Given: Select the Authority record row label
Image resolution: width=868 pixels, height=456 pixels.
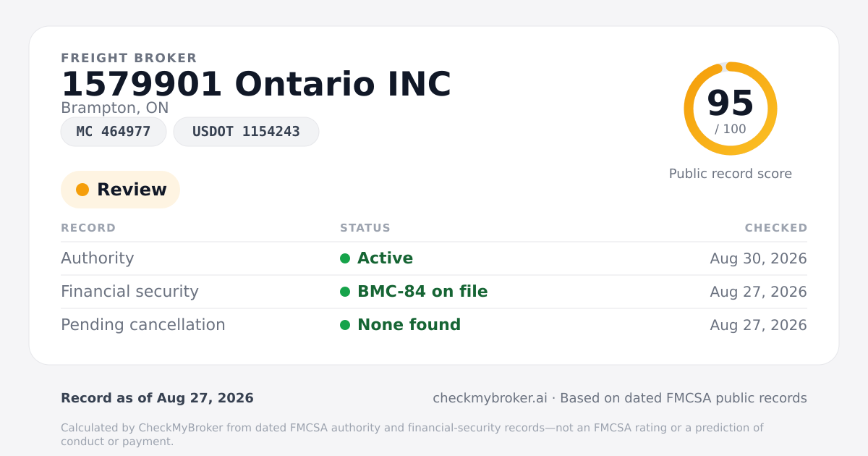Looking at the screenshot, I should point(98,258).
